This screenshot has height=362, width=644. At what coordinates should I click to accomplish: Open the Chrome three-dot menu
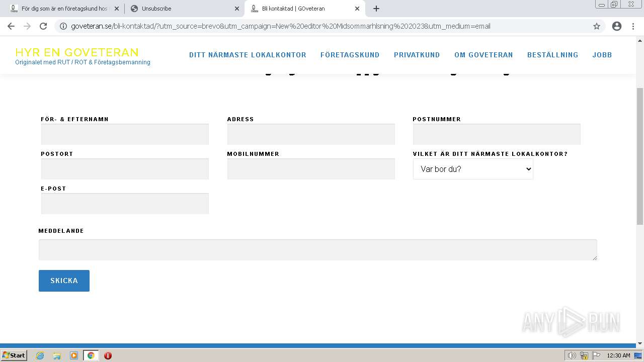pos(633,26)
